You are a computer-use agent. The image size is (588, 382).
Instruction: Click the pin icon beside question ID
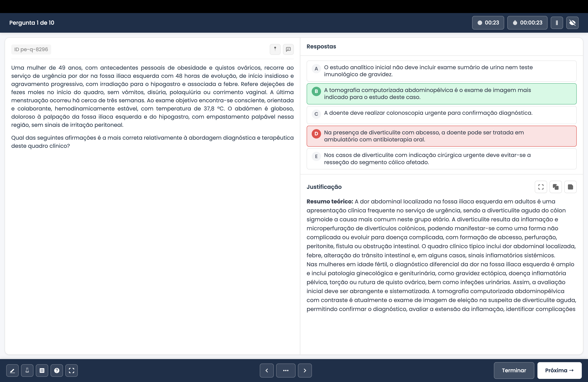pyautogui.click(x=275, y=49)
